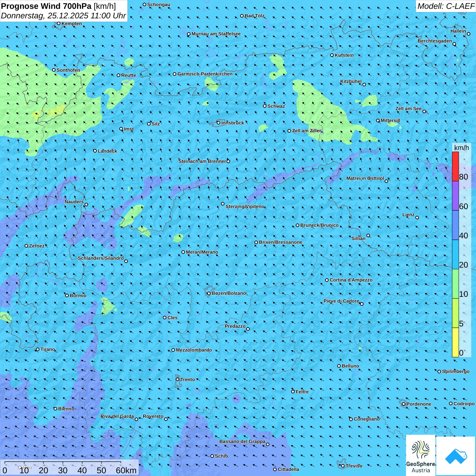Click the title 'Prognose Wind 700hPa [km/h]'
The height and width of the screenshot is (476, 476).
point(58,6)
